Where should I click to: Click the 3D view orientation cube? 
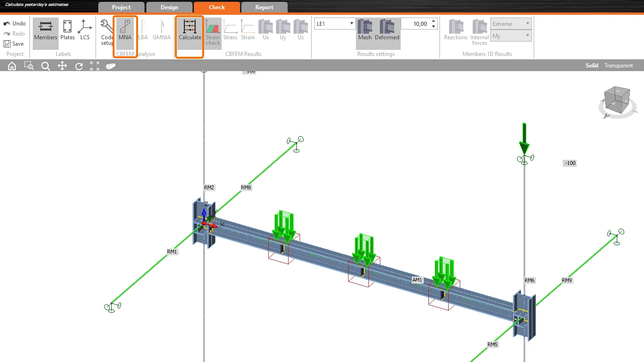click(x=616, y=98)
